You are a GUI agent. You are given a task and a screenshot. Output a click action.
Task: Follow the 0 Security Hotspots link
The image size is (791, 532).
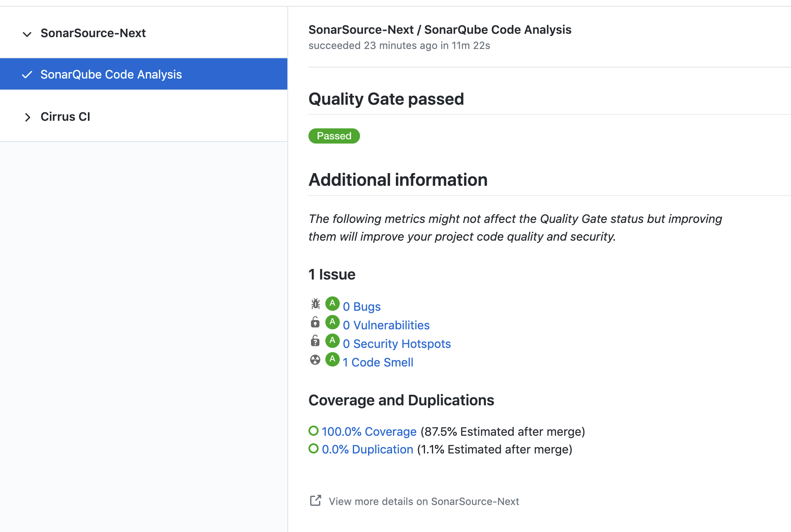(x=397, y=344)
